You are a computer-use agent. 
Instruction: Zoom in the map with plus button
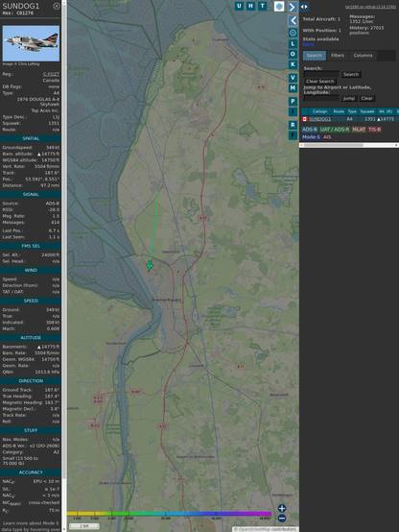[x=282, y=508]
